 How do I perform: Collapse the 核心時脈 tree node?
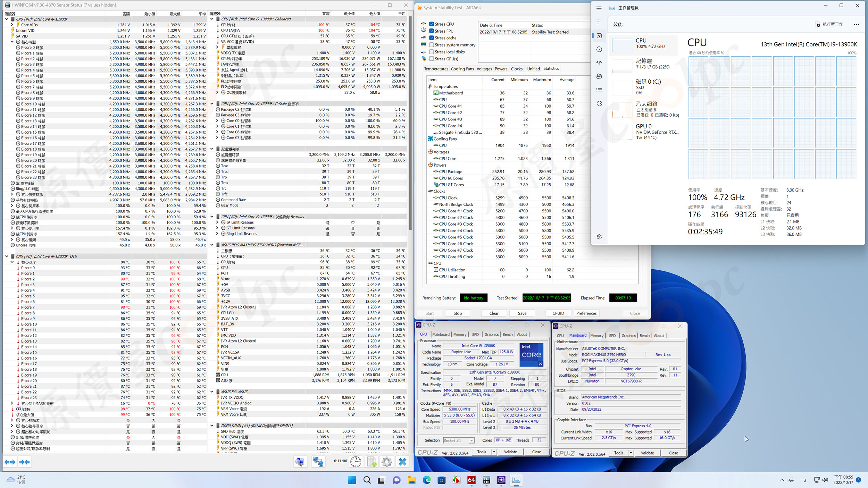click(x=12, y=42)
